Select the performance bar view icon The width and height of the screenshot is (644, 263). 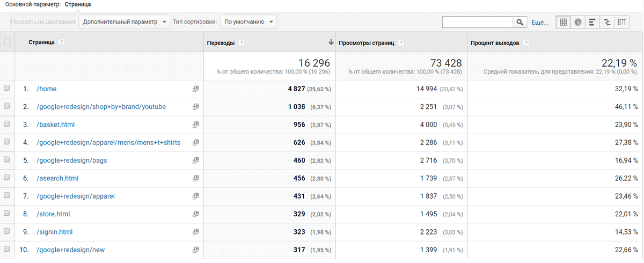(x=592, y=23)
